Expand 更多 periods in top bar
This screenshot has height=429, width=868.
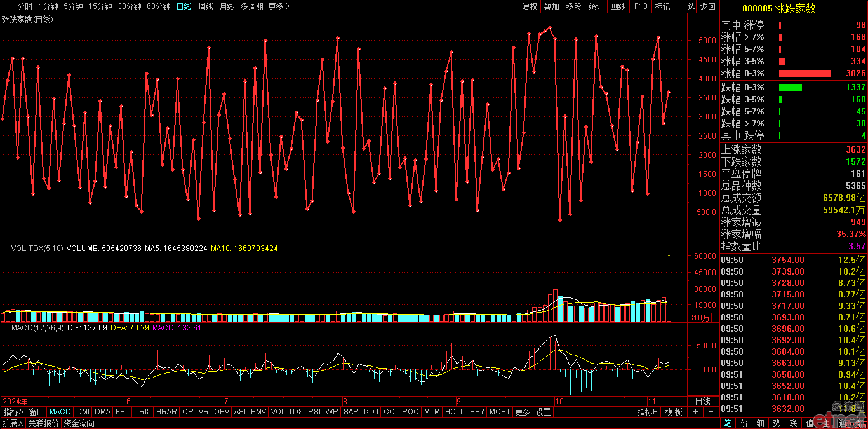point(279,6)
